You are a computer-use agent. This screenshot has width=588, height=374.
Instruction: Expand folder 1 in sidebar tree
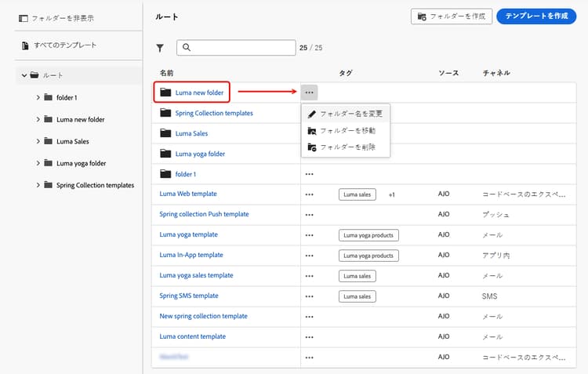click(x=38, y=97)
